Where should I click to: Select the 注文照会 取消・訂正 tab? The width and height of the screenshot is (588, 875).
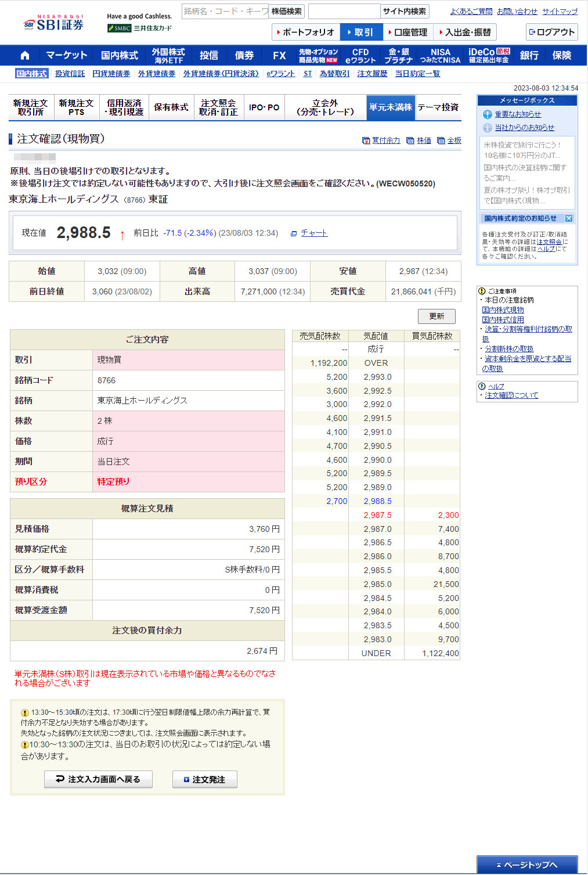click(x=218, y=107)
